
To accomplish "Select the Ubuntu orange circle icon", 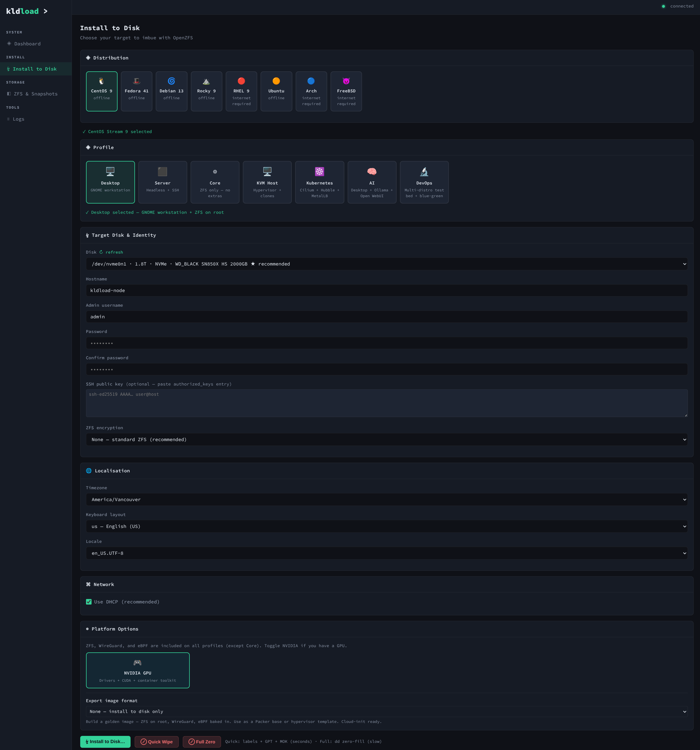I will (276, 81).
